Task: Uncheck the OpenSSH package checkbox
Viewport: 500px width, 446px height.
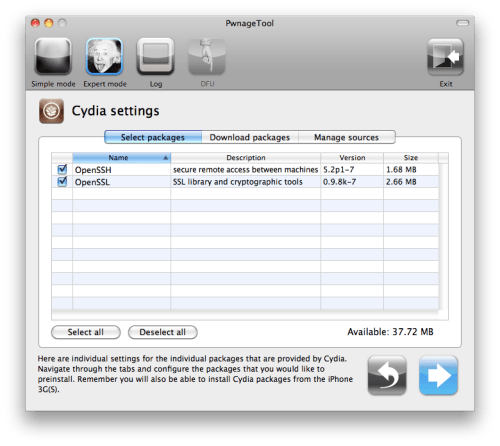Action: click(x=62, y=169)
